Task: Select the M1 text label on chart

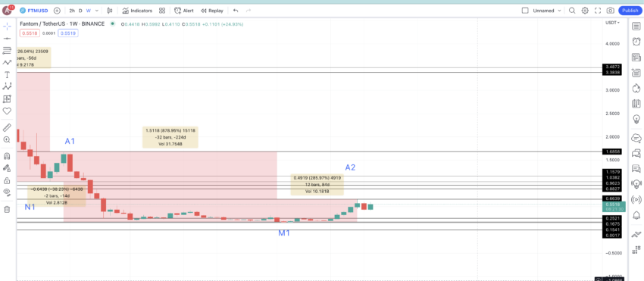Action: click(284, 233)
